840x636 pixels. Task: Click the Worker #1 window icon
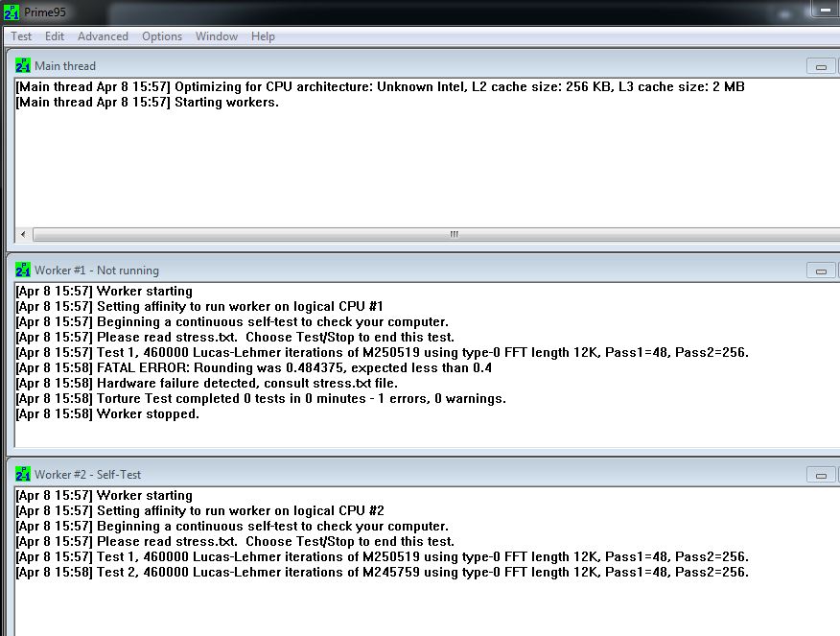pos(22,270)
